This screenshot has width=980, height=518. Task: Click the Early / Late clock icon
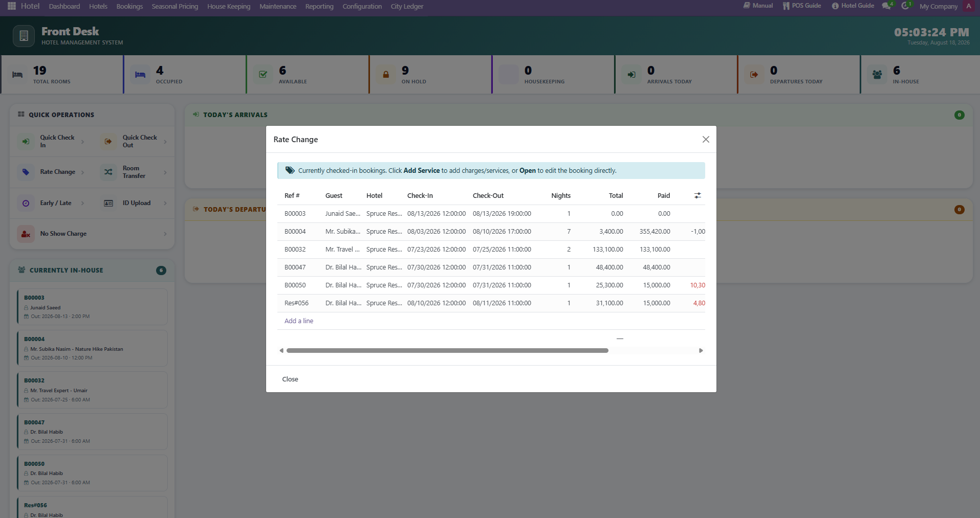(x=26, y=203)
